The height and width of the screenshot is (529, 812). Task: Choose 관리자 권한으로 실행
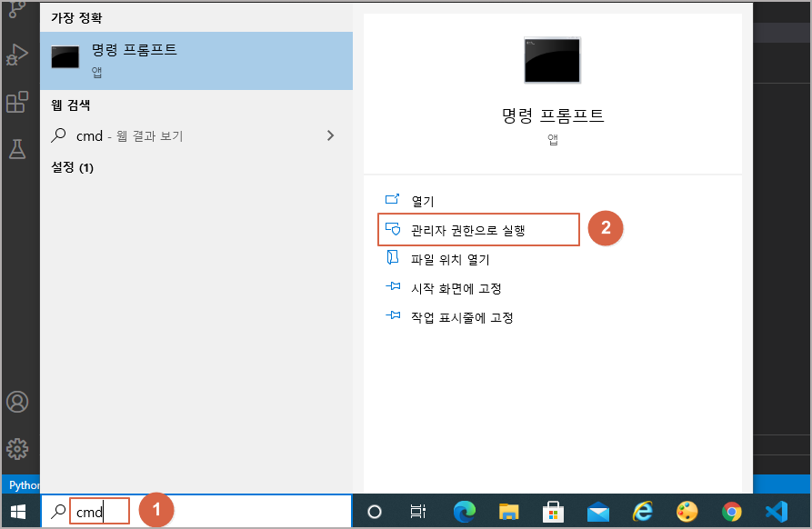pos(478,230)
